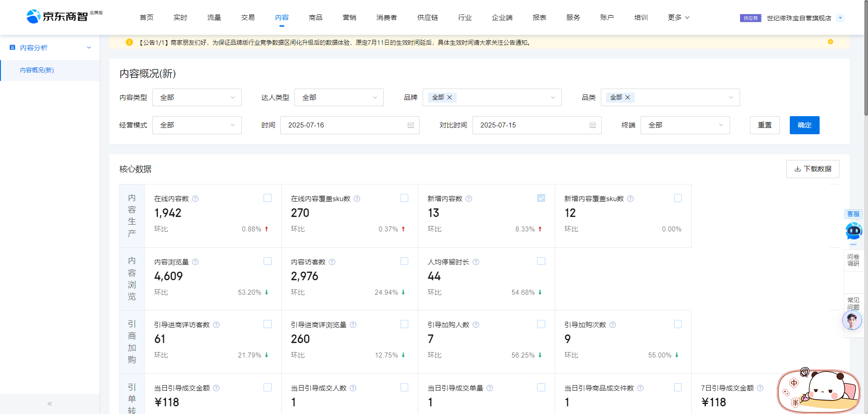The width and height of the screenshot is (868, 414).
Task: Click the help icon beside 内容访客数
Action: [x=332, y=262]
